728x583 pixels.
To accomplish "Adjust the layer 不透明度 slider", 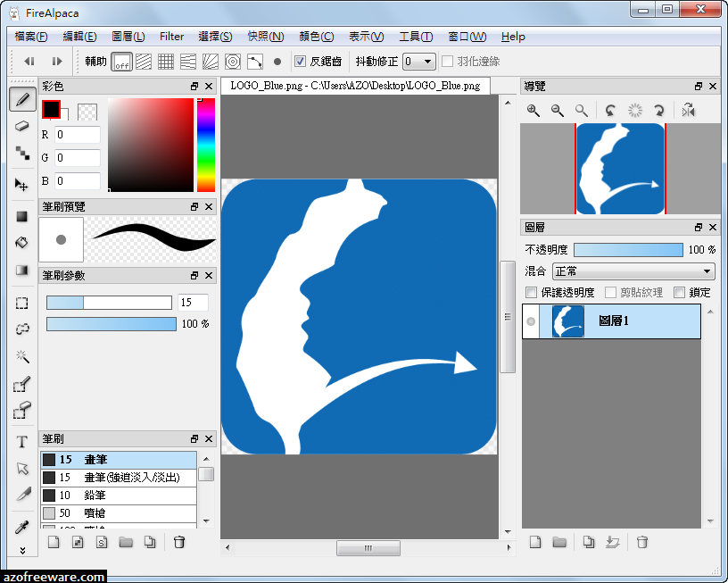I will 628,250.
